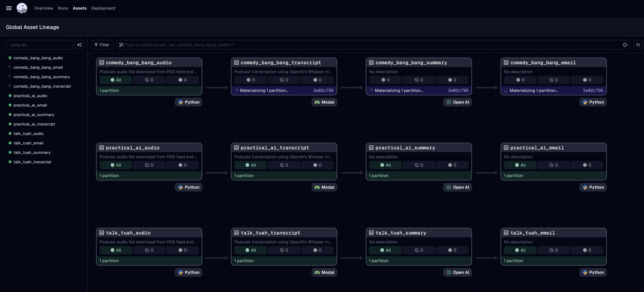
Task: Switch to the Runs tab
Action: [x=63, y=8]
